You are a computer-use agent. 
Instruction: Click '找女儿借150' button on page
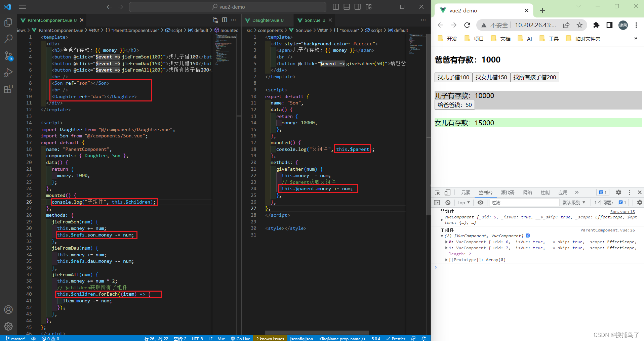(491, 77)
